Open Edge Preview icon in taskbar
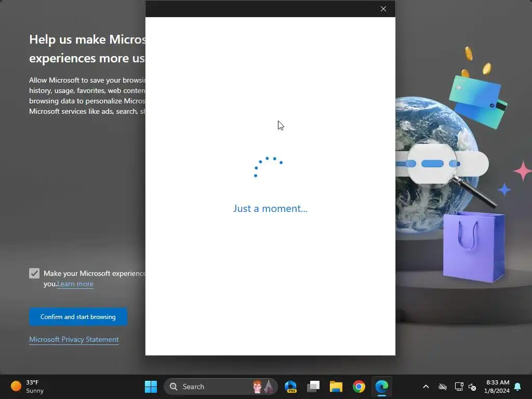The height and width of the screenshot is (399, 532). 291,387
